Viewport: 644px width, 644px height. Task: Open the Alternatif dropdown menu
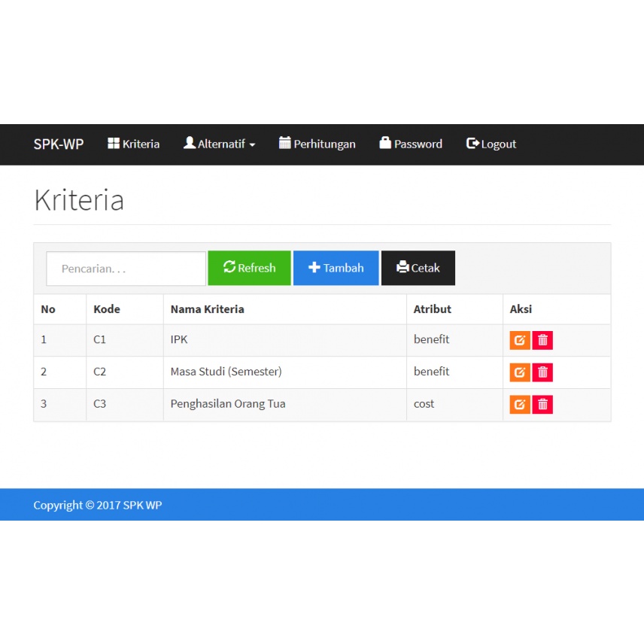coord(219,144)
